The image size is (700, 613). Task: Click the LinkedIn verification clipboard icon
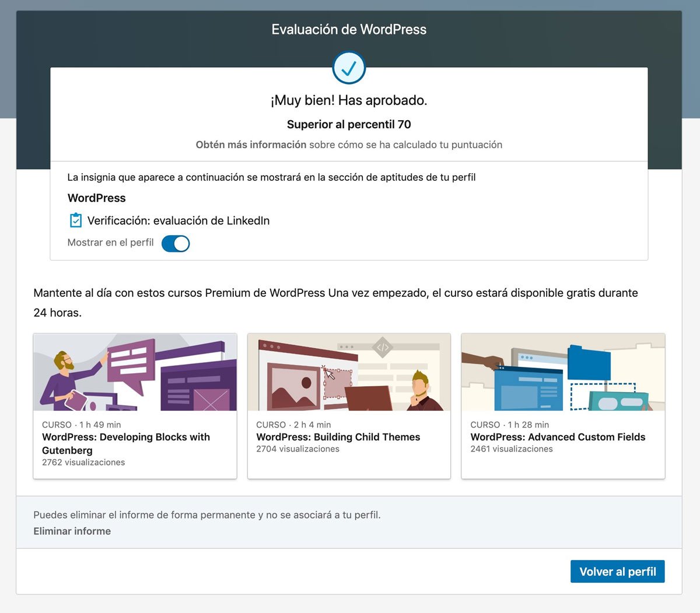pos(75,220)
